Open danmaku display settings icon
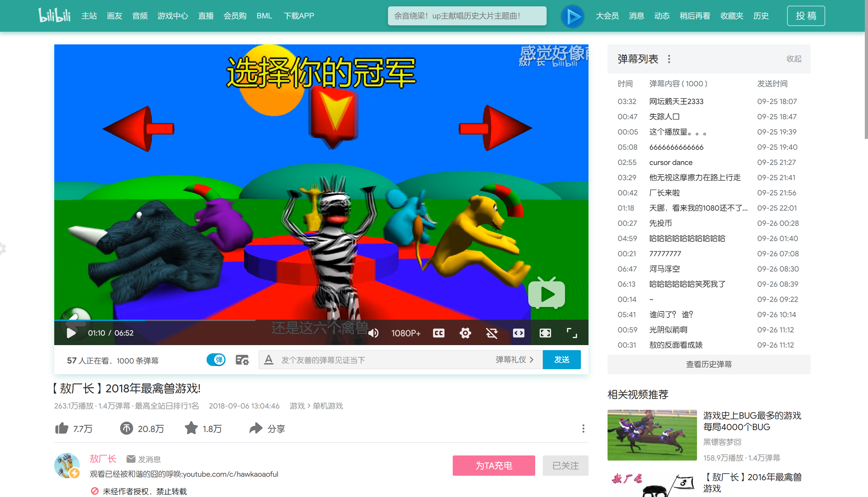 click(242, 360)
